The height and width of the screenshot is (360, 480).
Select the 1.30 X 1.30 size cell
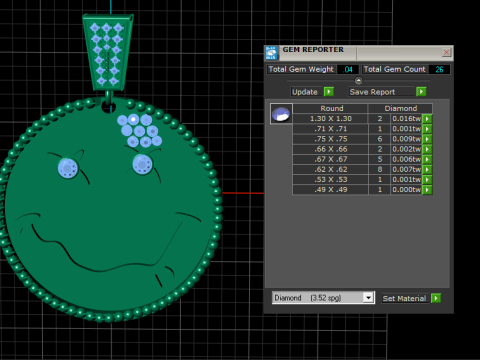tap(331, 119)
